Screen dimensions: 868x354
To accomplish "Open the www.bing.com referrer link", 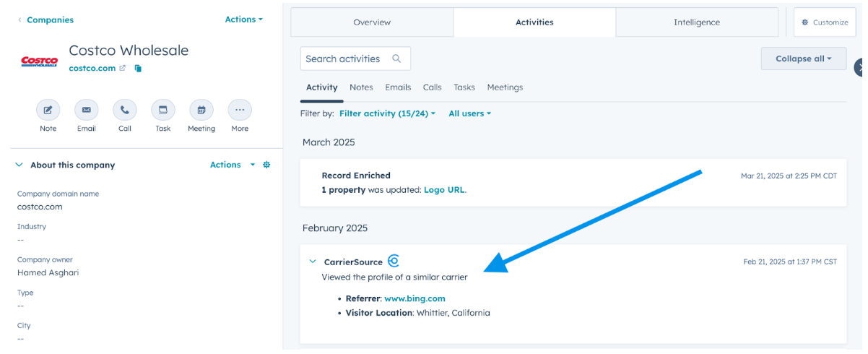I will 415,298.
